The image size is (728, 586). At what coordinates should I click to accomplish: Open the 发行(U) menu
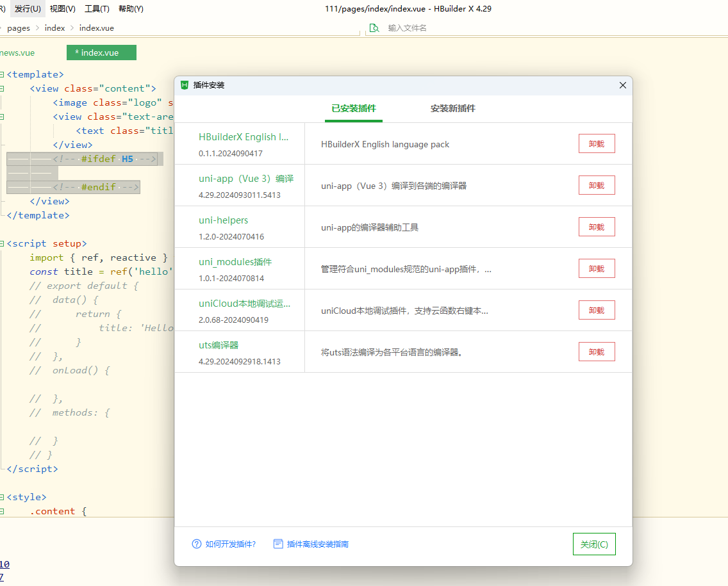point(28,9)
